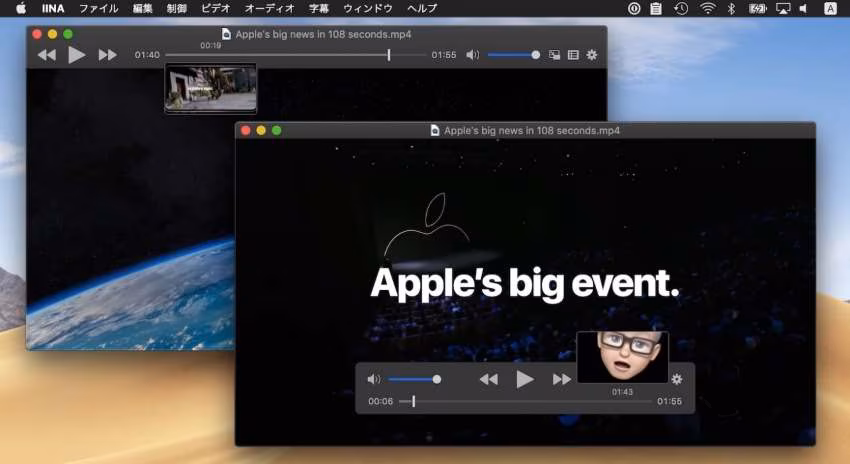Open settings gear in the back window
This screenshot has height=464, width=850.
click(x=592, y=55)
